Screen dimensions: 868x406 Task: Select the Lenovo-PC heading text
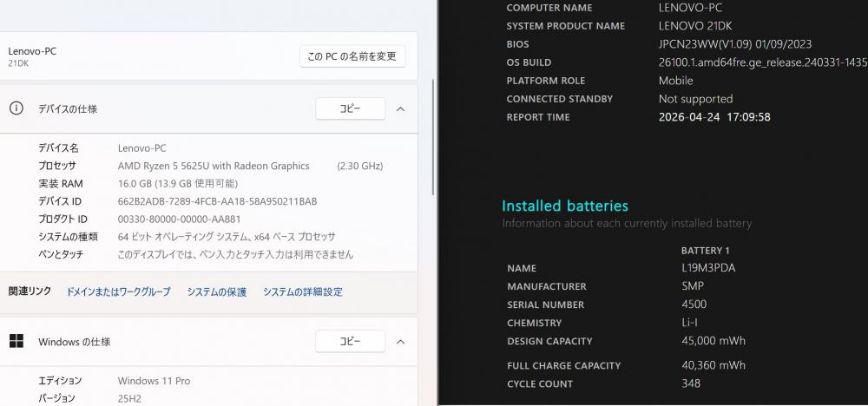tap(32, 51)
